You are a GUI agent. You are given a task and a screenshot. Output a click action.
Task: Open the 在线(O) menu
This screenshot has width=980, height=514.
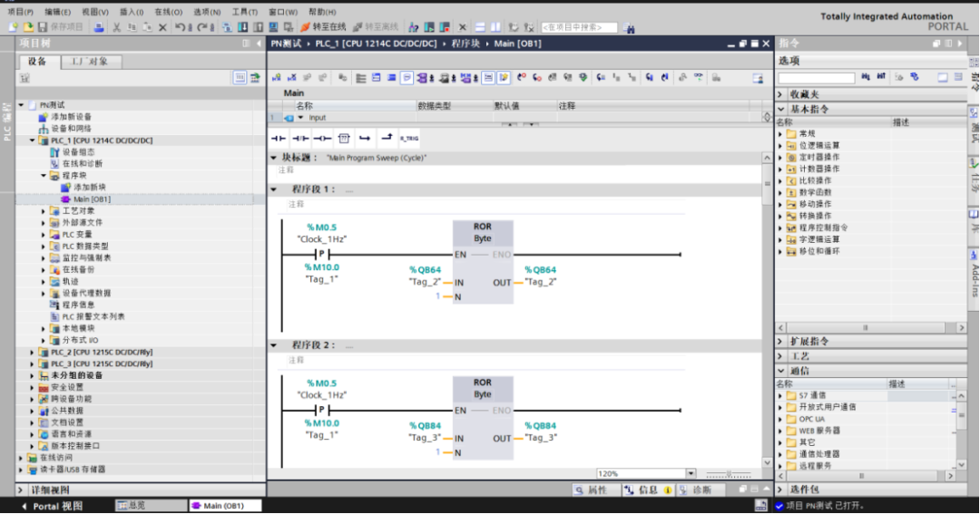(x=168, y=12)
